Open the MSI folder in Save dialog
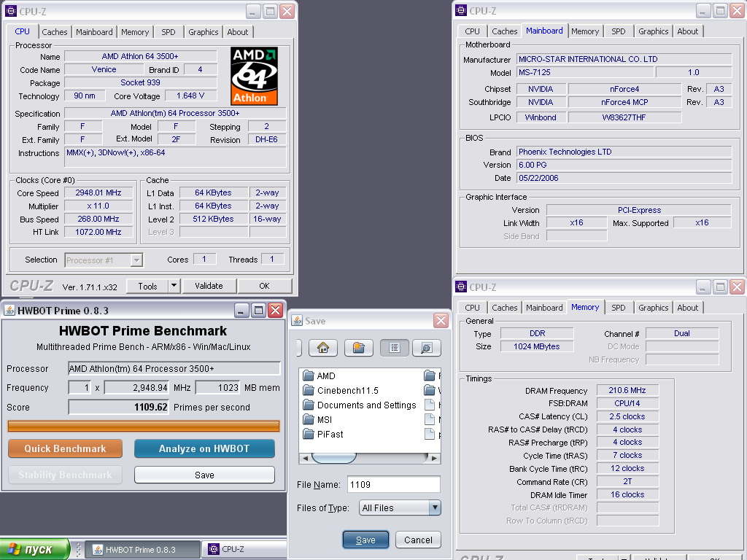This screenshot has width=747, height=560. coord(318,419)
